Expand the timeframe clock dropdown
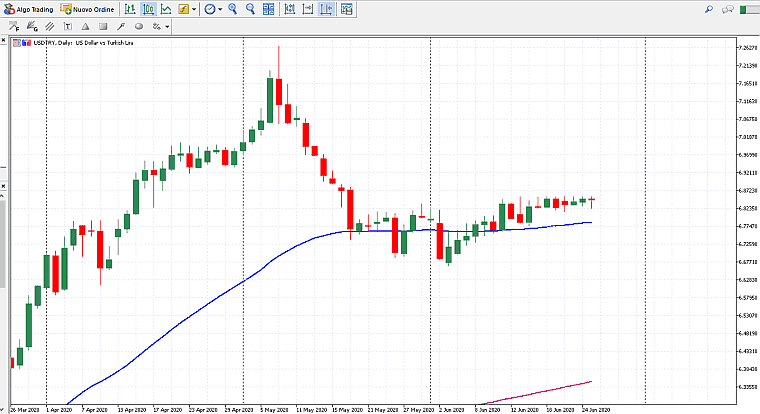The image size is (760, 414). point(220,9)
